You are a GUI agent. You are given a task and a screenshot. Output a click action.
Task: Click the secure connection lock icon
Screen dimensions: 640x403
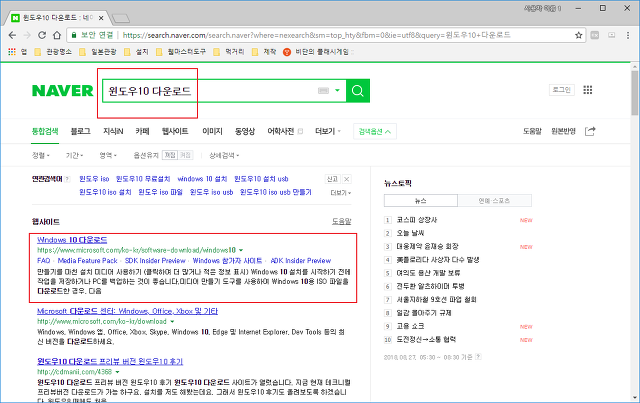(74, 35)
